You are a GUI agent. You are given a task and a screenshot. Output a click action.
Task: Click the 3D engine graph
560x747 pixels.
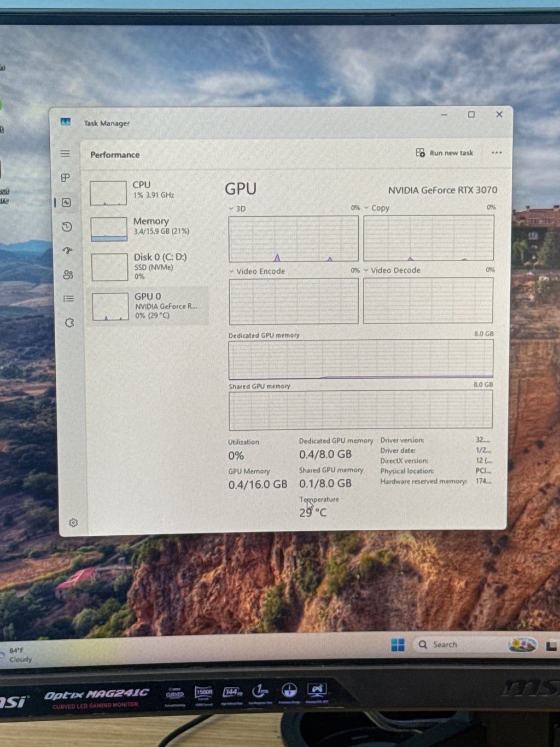point(294,239)
